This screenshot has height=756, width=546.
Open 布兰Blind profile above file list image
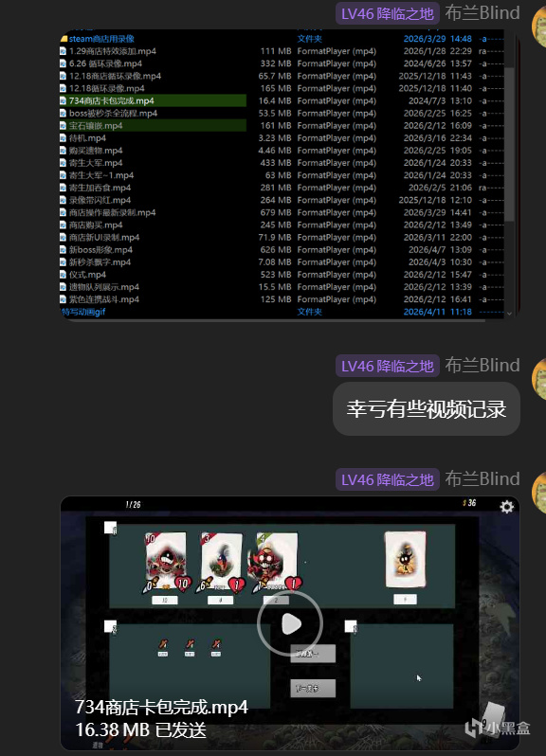click(x=482, y=13)
